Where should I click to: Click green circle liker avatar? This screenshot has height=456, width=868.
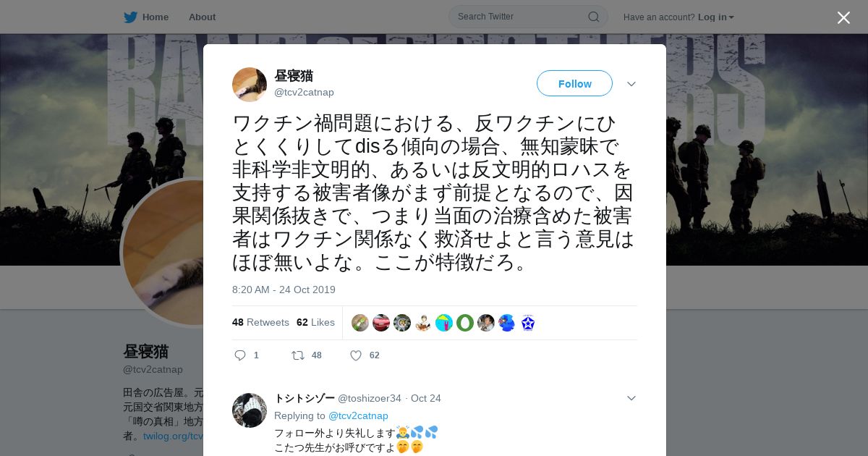click(465, 323)
